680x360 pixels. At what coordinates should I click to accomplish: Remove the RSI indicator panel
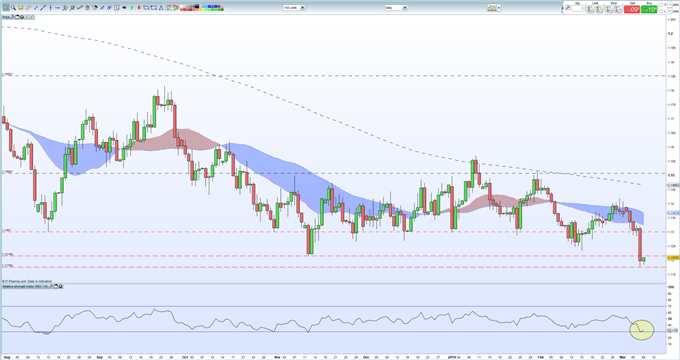pyautogui.click(x=60, y=286)
